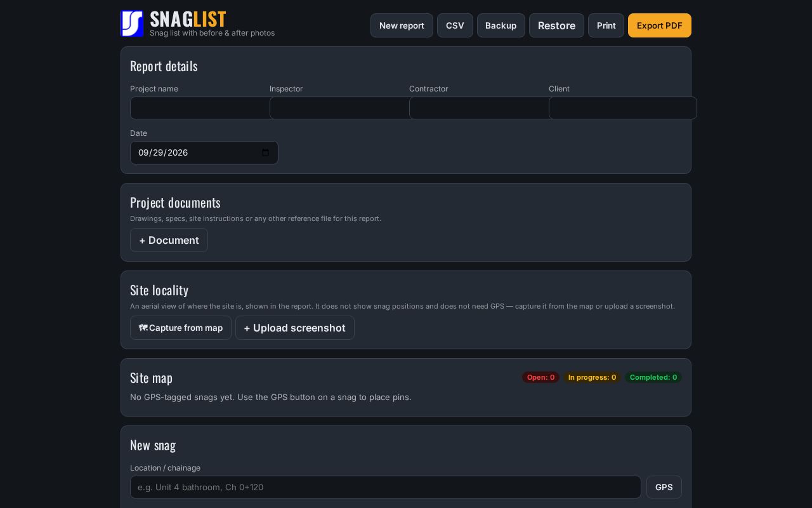Click the Report details heading

coord(164,66)
